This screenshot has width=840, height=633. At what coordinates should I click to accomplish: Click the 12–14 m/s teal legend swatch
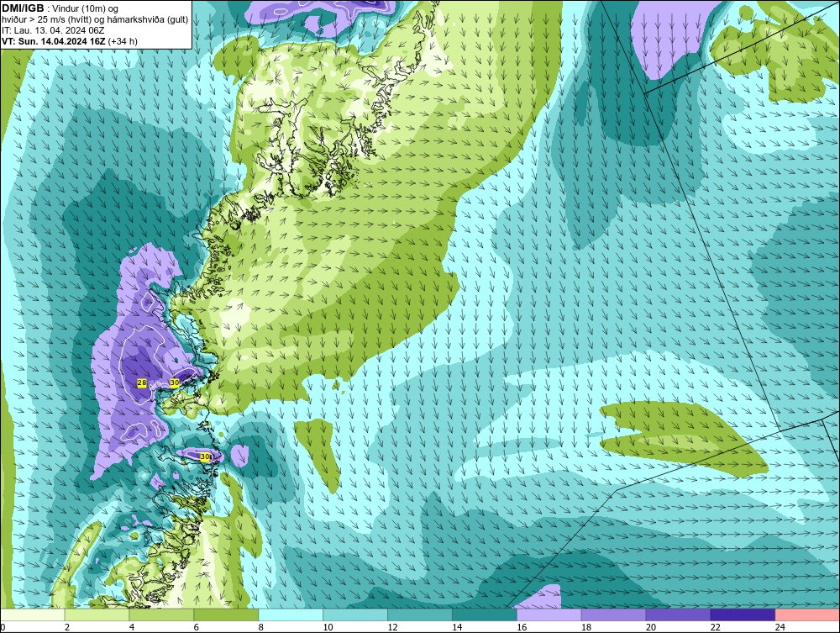(x=420, y=615)
